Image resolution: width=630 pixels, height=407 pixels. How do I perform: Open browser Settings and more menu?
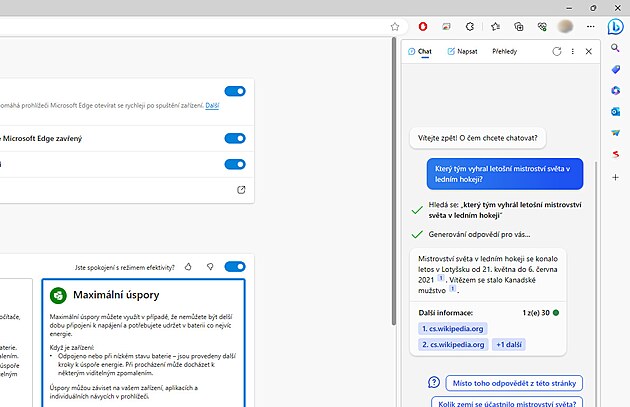tap(591, 26)
